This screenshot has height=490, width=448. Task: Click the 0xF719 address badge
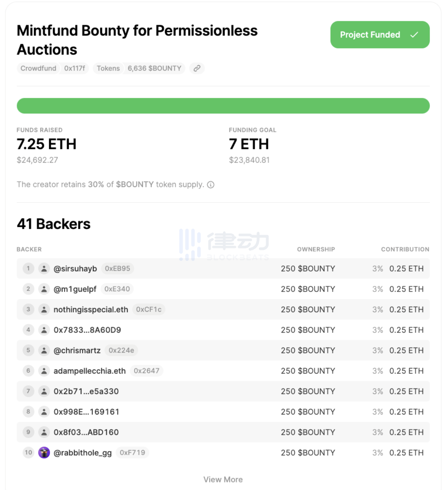[132, 452]
